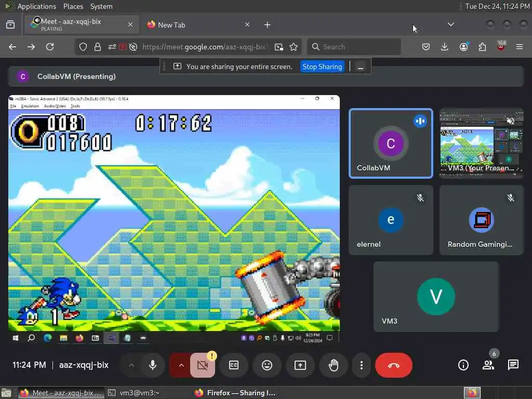Click the present screen button
Image resolution: width=532 pixels, height=399 pixels.
(x=300, y=365)
